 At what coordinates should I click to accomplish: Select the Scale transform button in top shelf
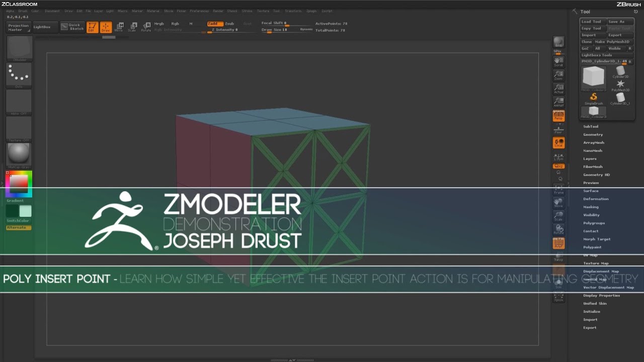tap(132, 27)
